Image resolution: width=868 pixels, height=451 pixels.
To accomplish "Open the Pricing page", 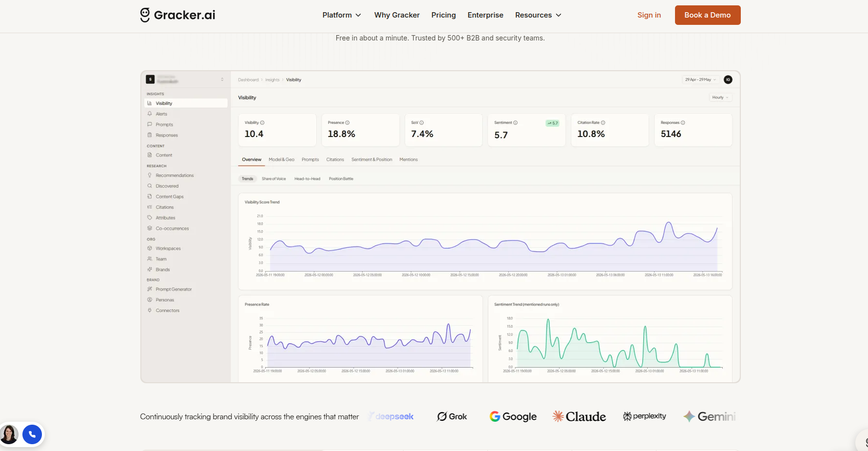I will coord(444,15).
